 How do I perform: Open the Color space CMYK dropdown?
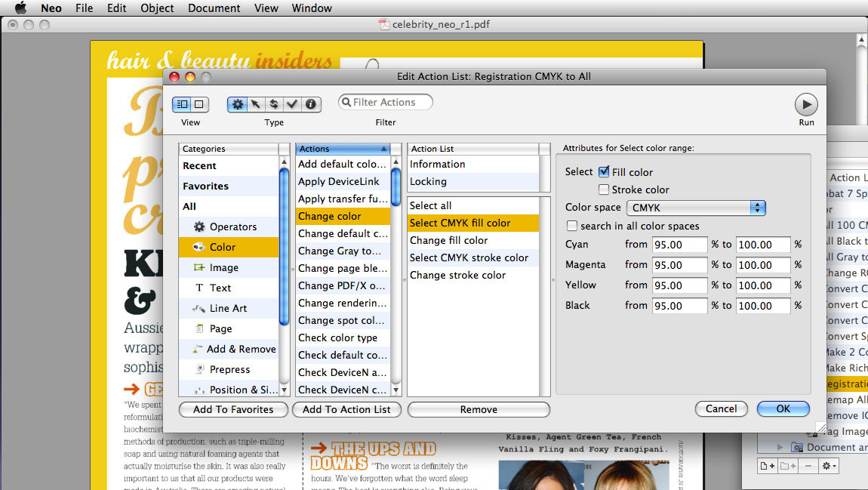(696, 208)
